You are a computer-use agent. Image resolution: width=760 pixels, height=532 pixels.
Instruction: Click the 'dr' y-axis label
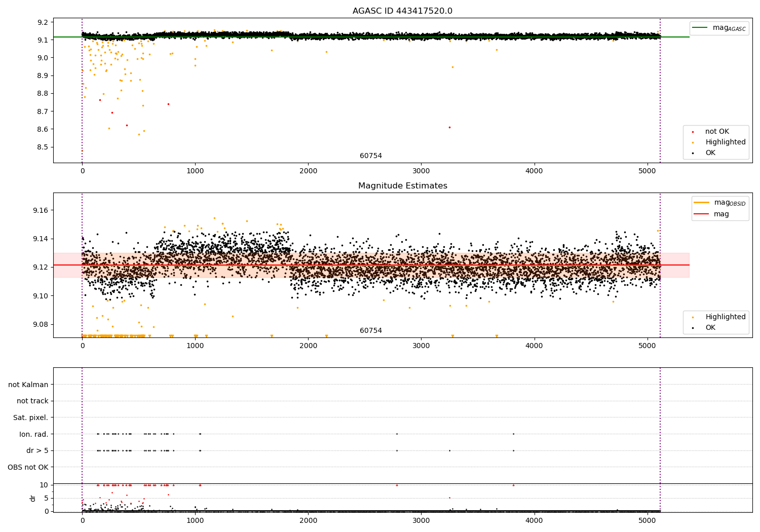33,498
